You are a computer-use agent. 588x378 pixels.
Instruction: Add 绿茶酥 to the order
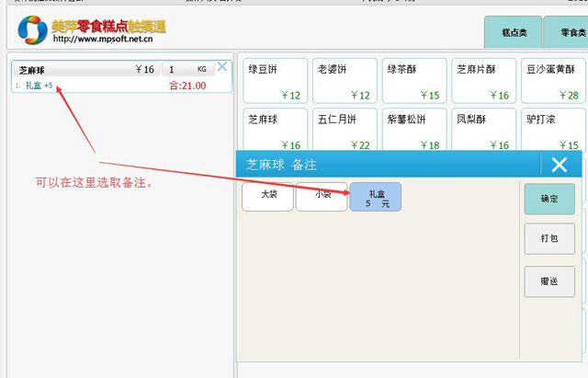click(x=413, y=81)
